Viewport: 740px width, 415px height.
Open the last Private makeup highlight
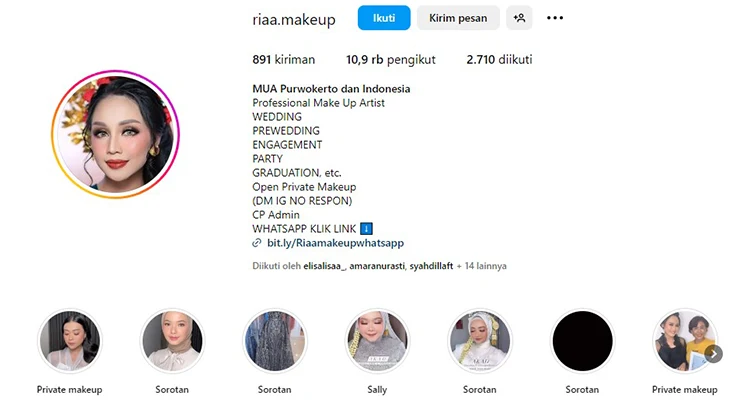click(685, 341)
